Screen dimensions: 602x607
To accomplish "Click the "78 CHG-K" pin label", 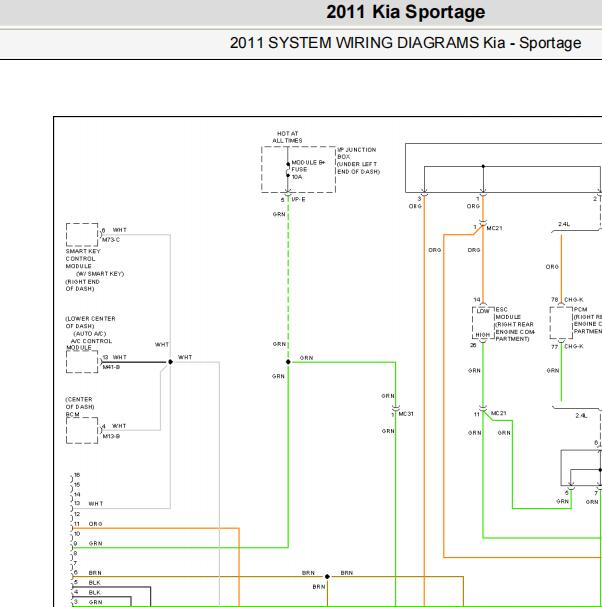I will tap(567, 300).
